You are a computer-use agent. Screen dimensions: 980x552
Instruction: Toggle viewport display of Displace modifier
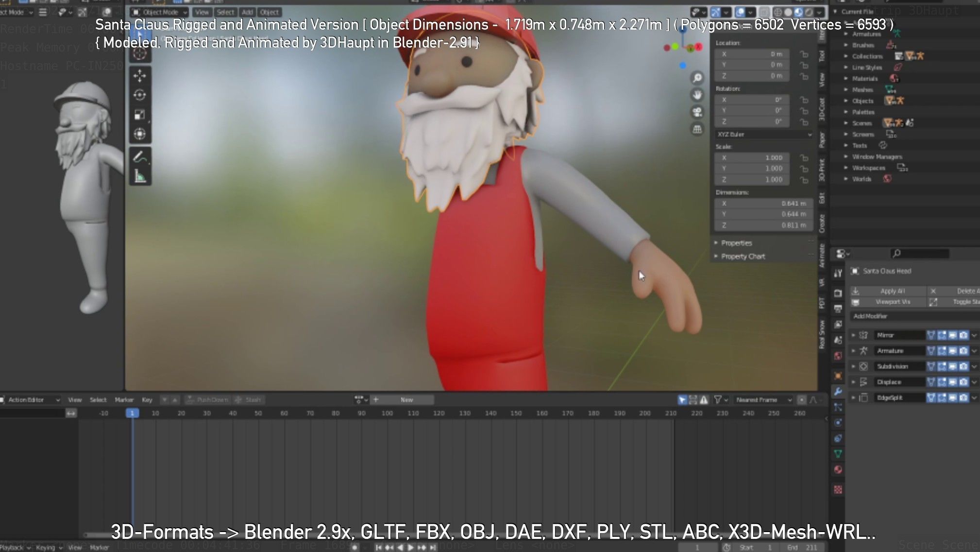pyautogui.click(x=953, y=382)
